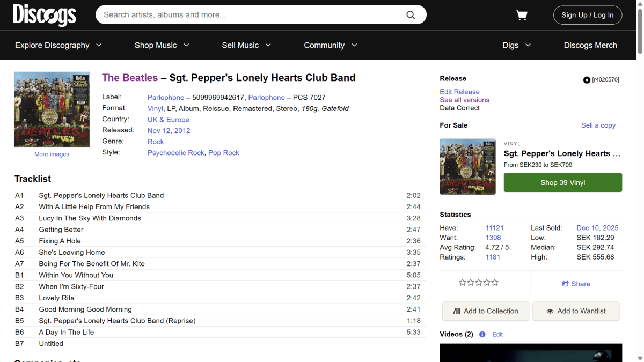This screenshot has height=362, width=644.
Task: Expand the Explore Discography menu
Action: 58,45
